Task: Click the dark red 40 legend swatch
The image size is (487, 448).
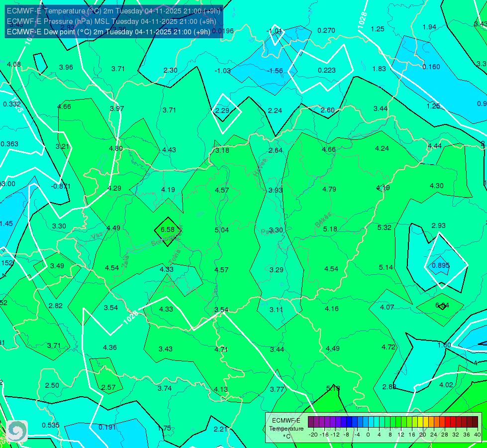Action: [475, 422]
